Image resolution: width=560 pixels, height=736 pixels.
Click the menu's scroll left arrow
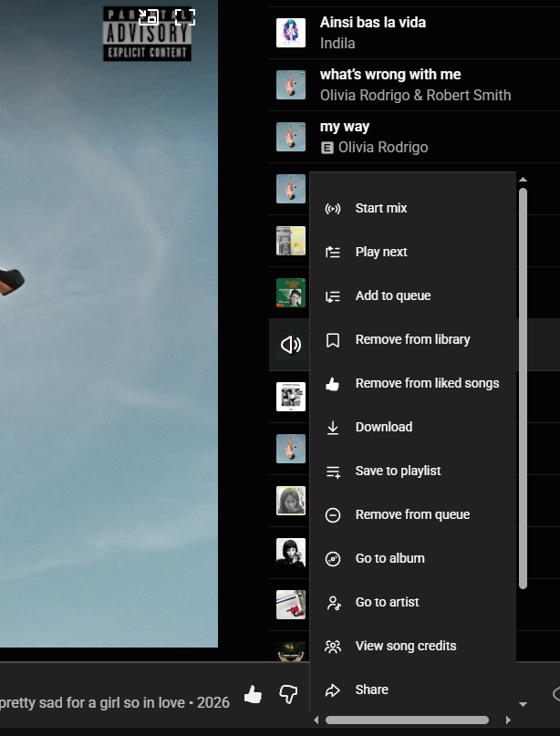point(316,720)
